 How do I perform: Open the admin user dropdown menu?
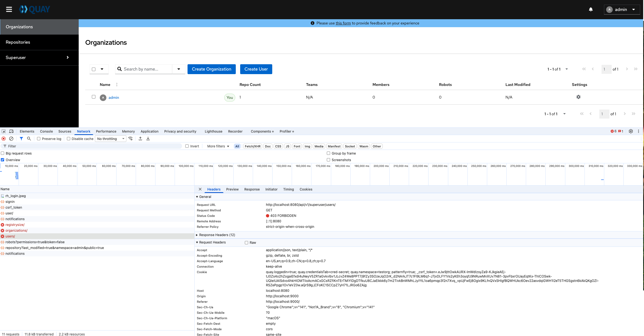click(622, 9)
